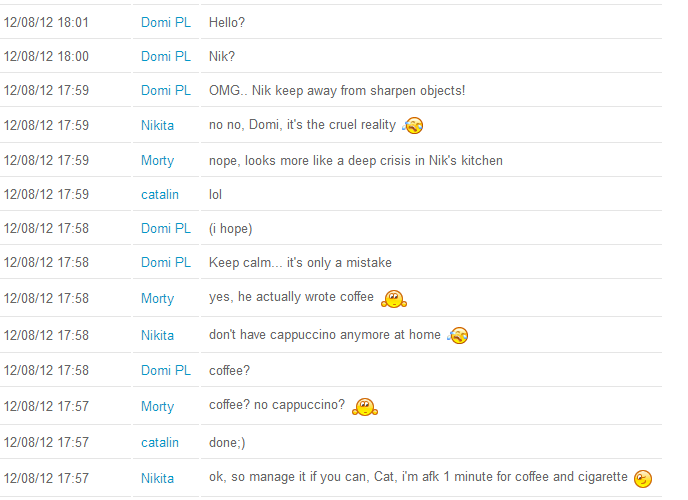
Task: Click the catalin username next to "done;)"
Action: (x=160, y=442)
